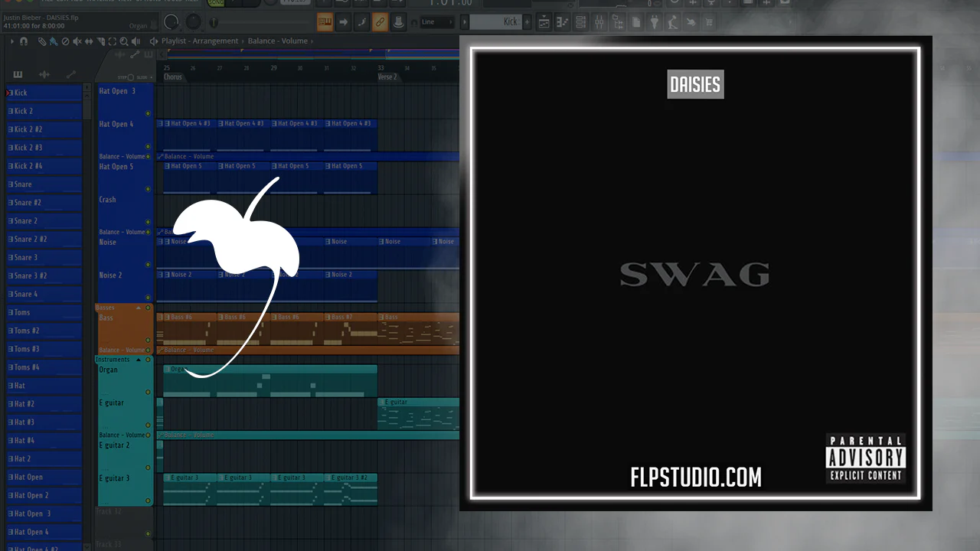Mute the Crash track
The width and height of the screenshot is (980, 551).
pyautogui.click(x=148, y=222)
